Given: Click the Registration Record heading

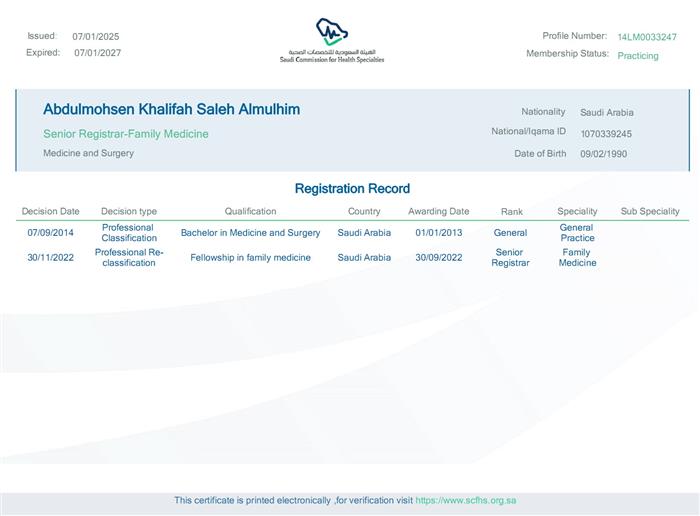Looking at the screenshot, I should tap(352, 189).
